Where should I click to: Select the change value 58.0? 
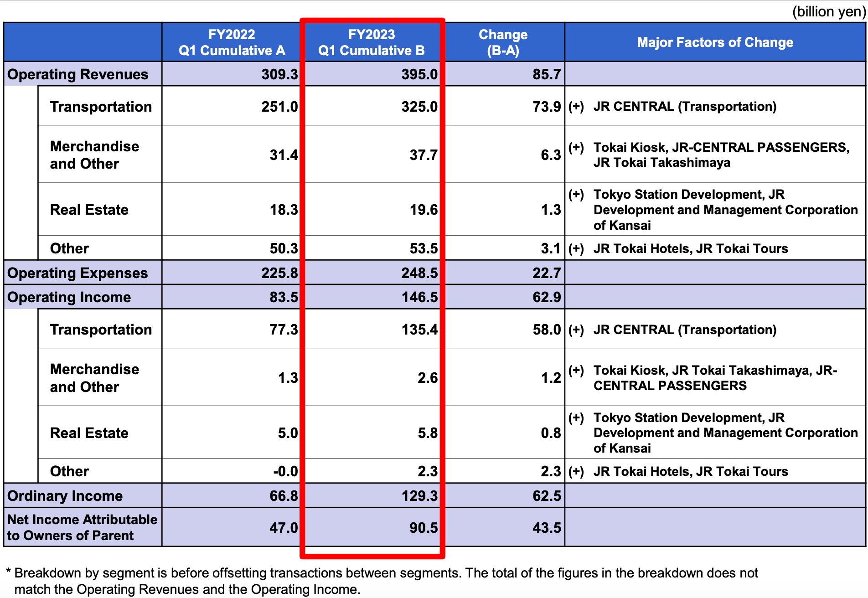[547, 330]
